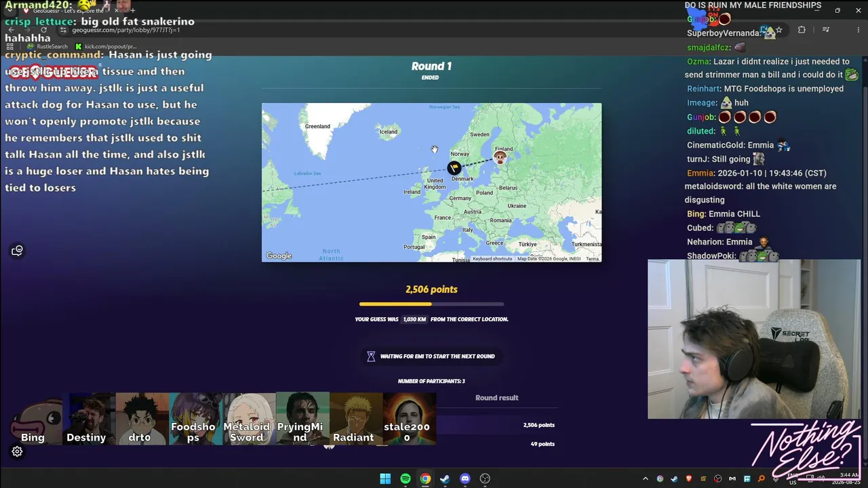Click the Round 1 heading
The image size is (868, 488).
pos(431,66)
